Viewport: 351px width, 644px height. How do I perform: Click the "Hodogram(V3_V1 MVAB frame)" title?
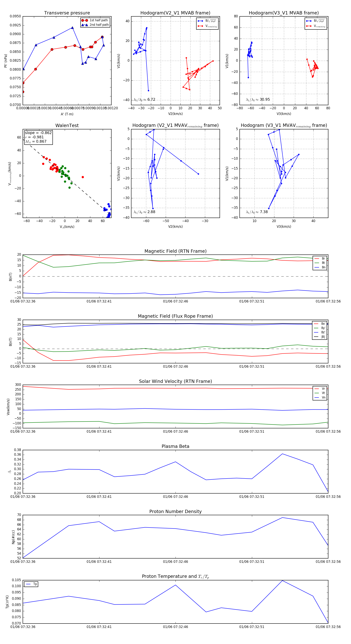(x=284, y=13)
